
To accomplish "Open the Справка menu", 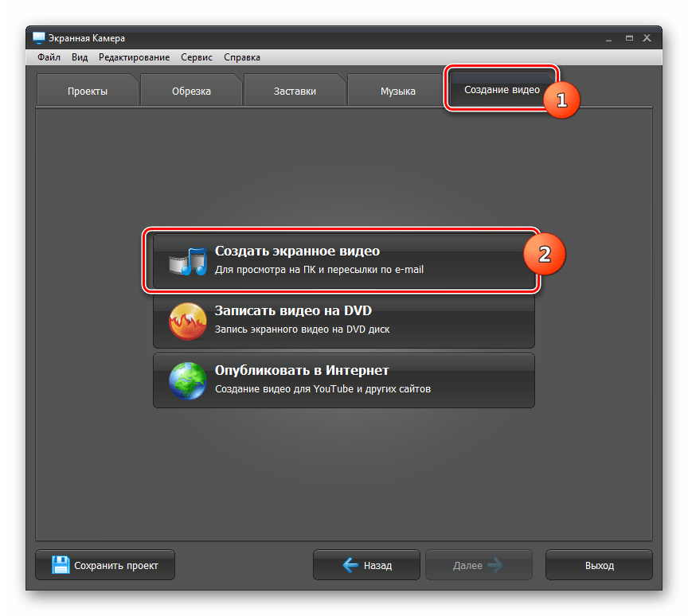I will [x=242, y=57].
